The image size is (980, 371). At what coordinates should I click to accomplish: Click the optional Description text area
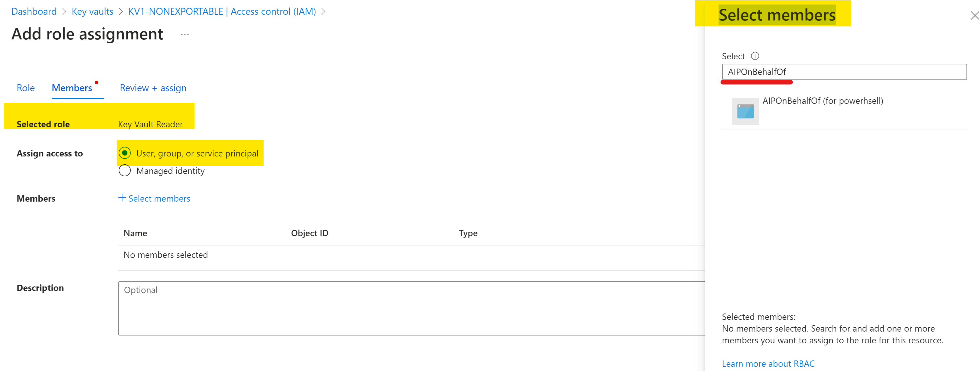click(411, 308)
